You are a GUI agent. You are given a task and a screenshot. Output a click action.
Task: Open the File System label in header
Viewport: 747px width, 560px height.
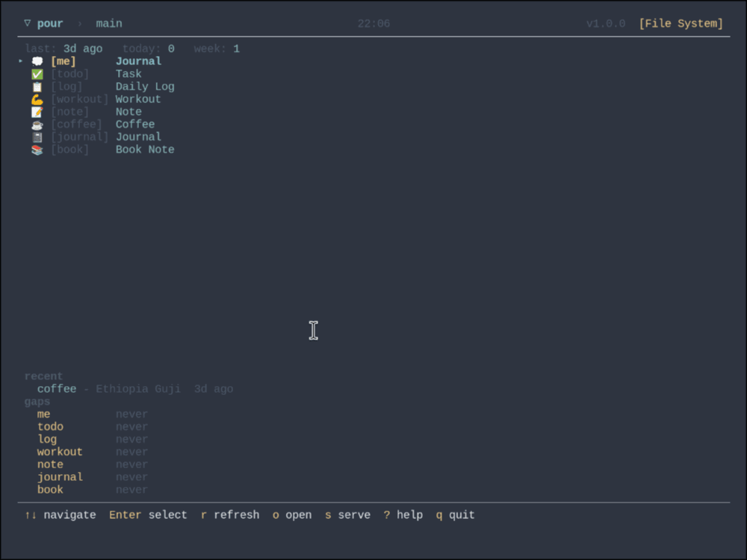pos(681,23)
